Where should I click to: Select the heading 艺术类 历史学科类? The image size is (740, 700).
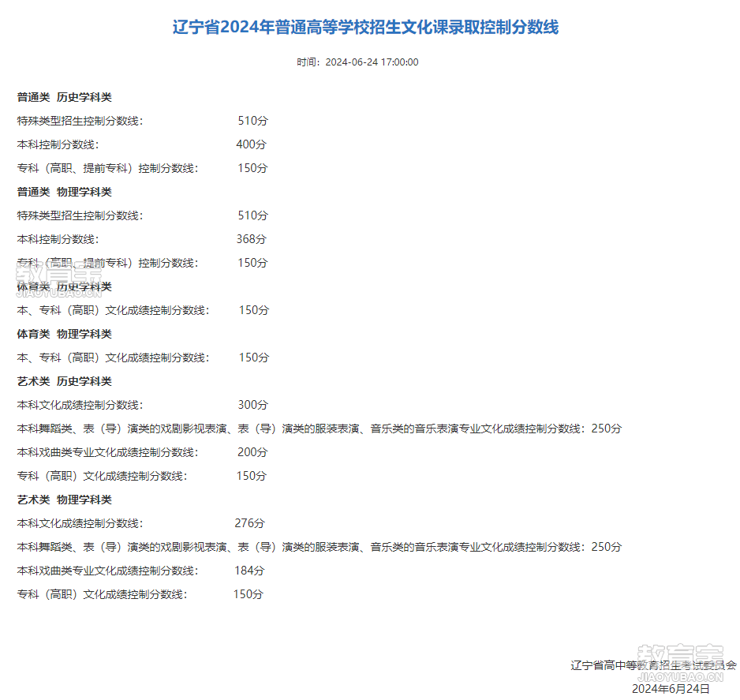point(64,381)
